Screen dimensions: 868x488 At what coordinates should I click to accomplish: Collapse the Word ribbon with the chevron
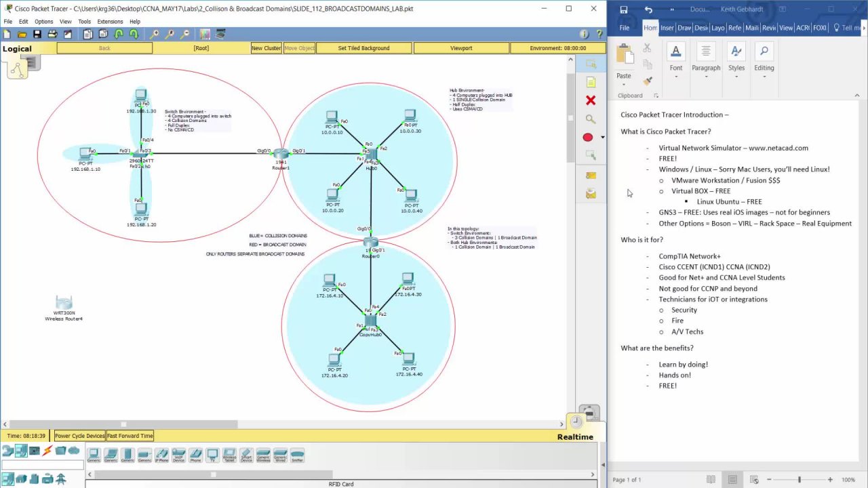point(857,95)
